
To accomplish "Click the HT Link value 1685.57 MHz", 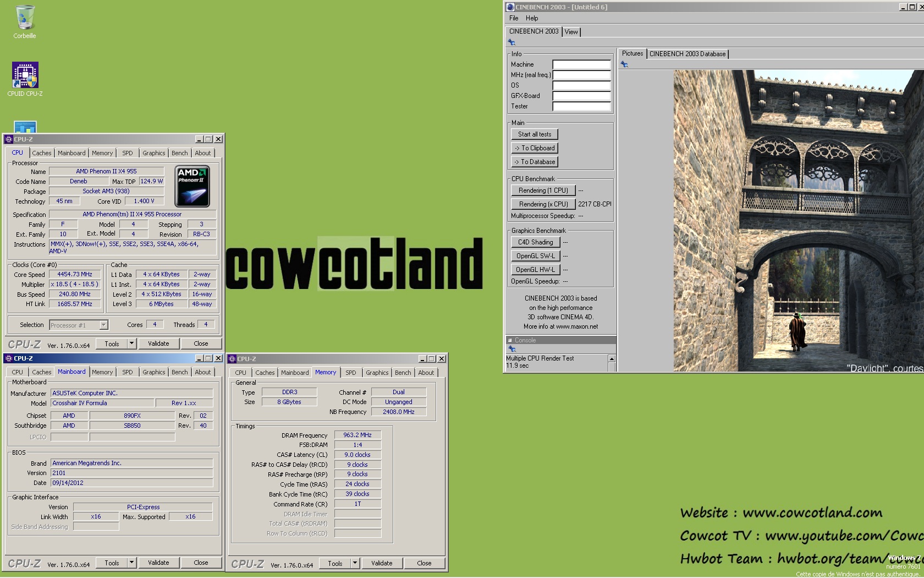I will 75,304.
